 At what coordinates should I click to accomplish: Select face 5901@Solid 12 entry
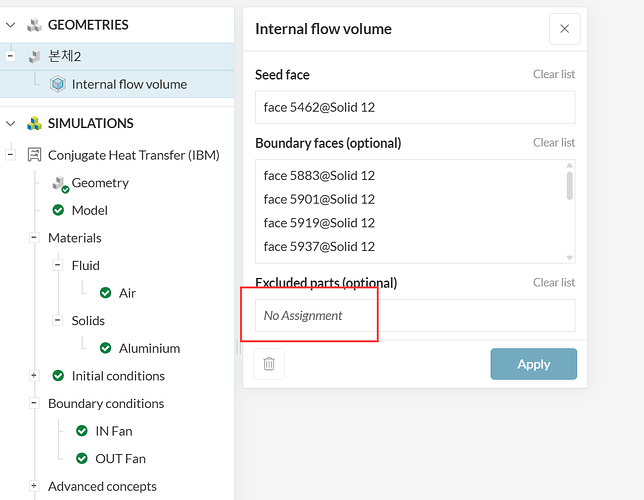(319, 199)
